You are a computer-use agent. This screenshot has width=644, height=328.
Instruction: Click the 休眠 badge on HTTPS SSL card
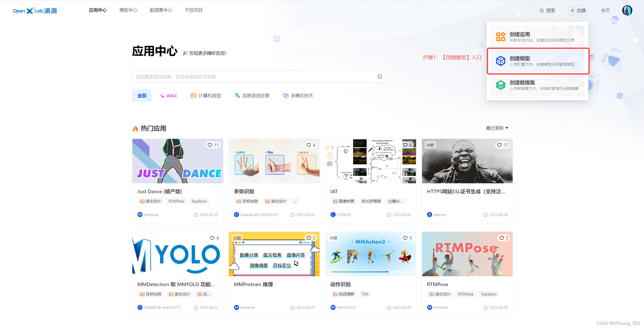[430, 145]
